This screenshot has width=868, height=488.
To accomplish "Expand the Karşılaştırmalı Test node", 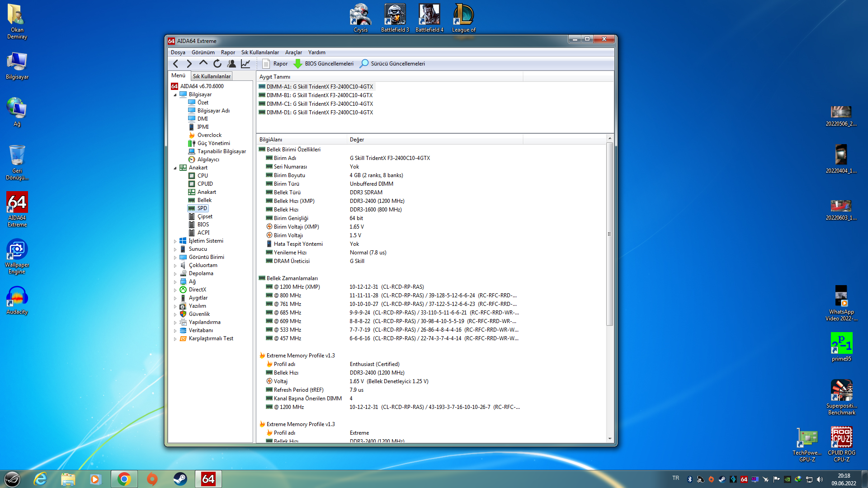I will [175, 339].
